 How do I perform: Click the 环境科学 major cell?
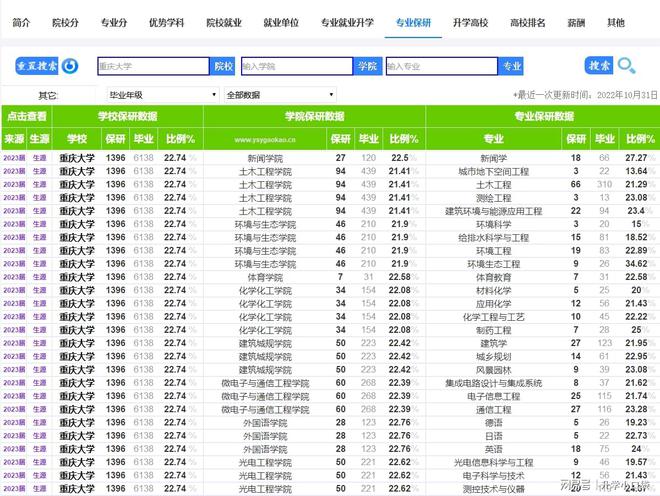(x=493, y=224)
